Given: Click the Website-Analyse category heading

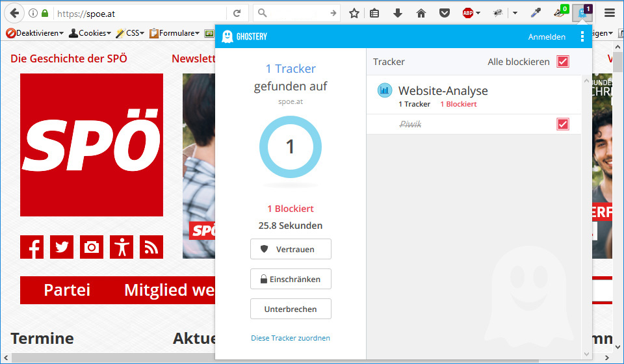Looking at the screenshot, I should coord(443,91).
